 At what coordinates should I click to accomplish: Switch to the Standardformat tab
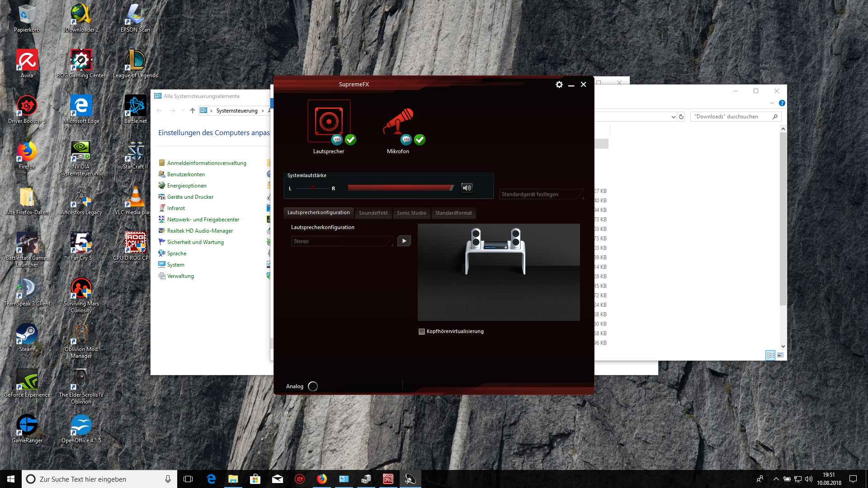click(x=453, y=213)
